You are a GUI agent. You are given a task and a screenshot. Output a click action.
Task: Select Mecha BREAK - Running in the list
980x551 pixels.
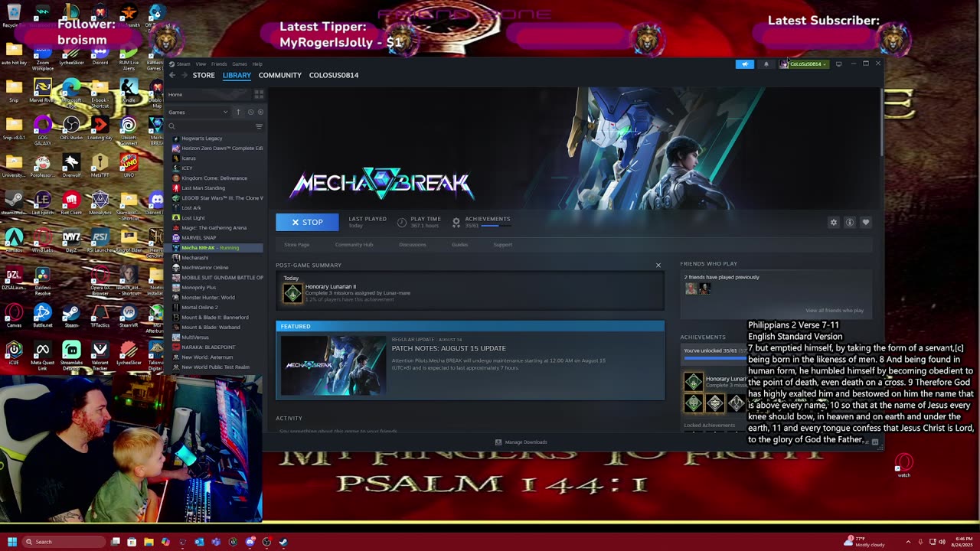pyautogui.click(x=216, y=248)
